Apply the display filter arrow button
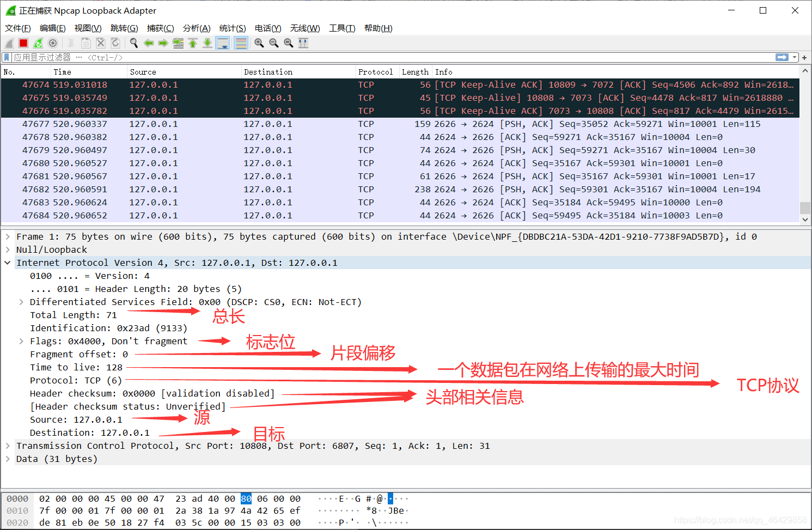812x530 pixels. [782, 57]
